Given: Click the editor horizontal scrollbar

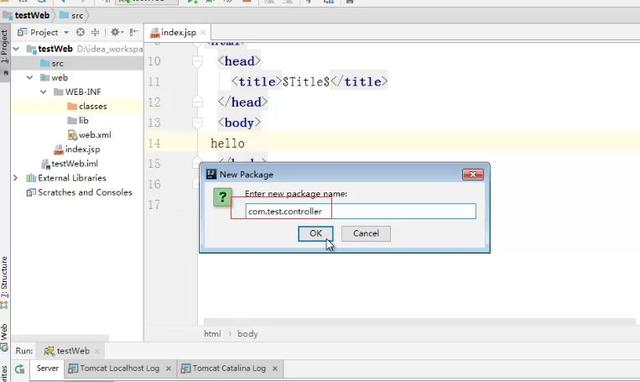Looking at the screenshot, I should pyautogui.click(x=420, y=322).
